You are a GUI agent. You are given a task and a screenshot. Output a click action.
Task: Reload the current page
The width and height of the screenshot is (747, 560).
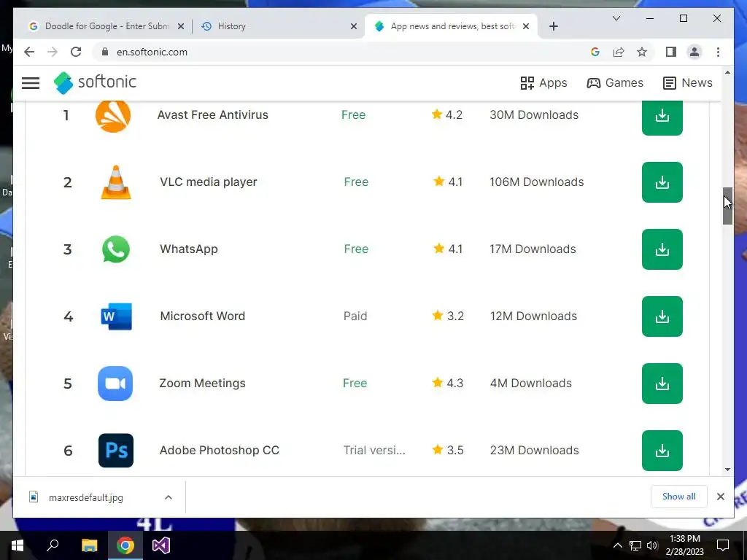pyautogui.click(x=76, y=52)
